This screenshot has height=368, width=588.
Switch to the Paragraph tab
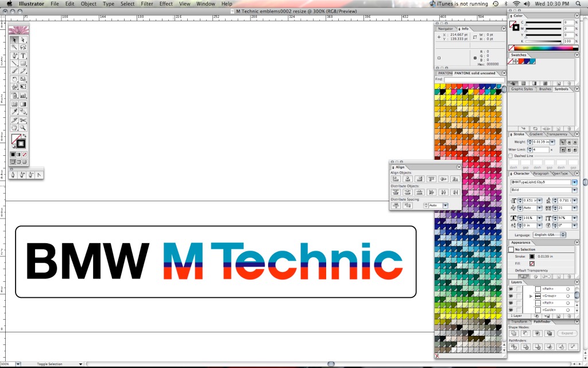pyautogui.click(x=541, y=174)
